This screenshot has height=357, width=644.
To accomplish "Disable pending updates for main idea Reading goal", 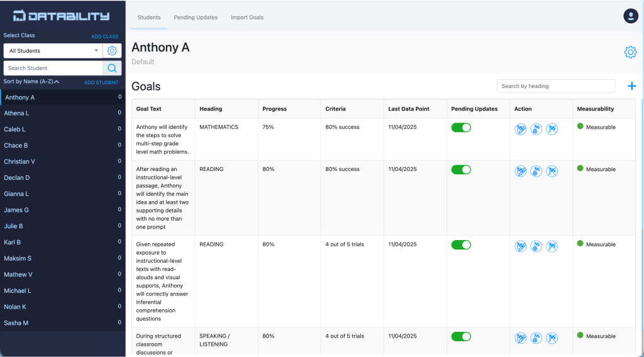I will [461, 170].
